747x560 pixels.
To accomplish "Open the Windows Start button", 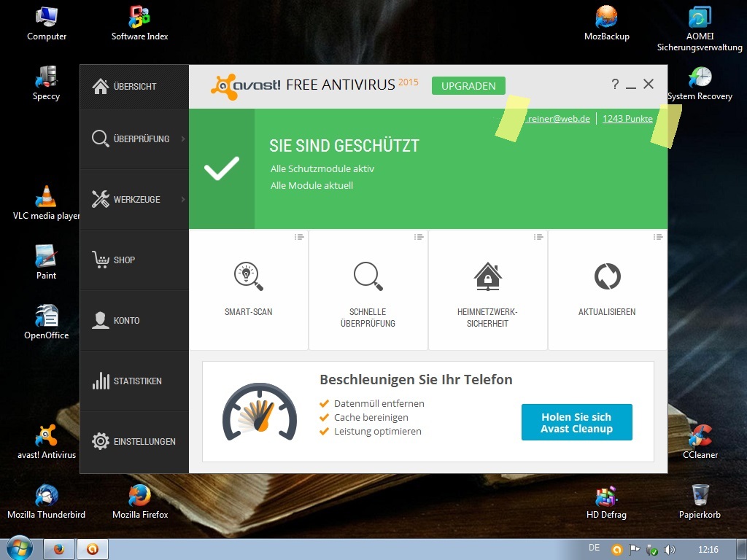I will click(x=19, y=548).
